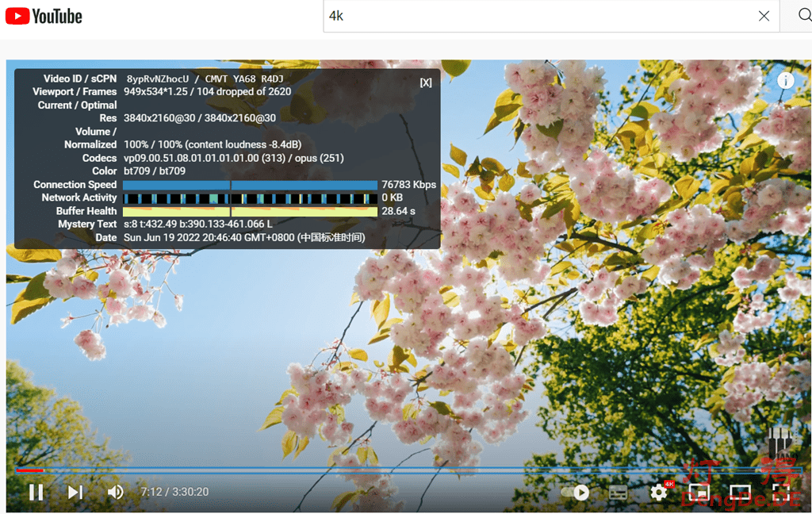Toggle the autoplay switch

coord(576,493)
